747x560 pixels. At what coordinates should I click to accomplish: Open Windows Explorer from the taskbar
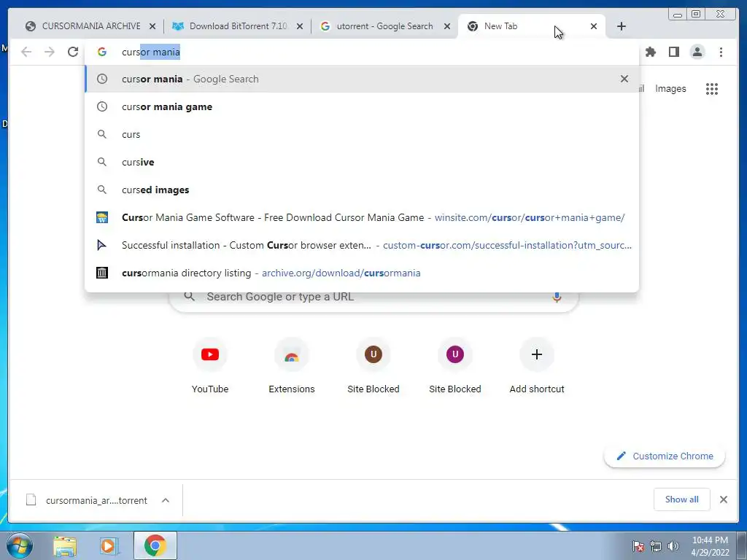coord(65,545)
